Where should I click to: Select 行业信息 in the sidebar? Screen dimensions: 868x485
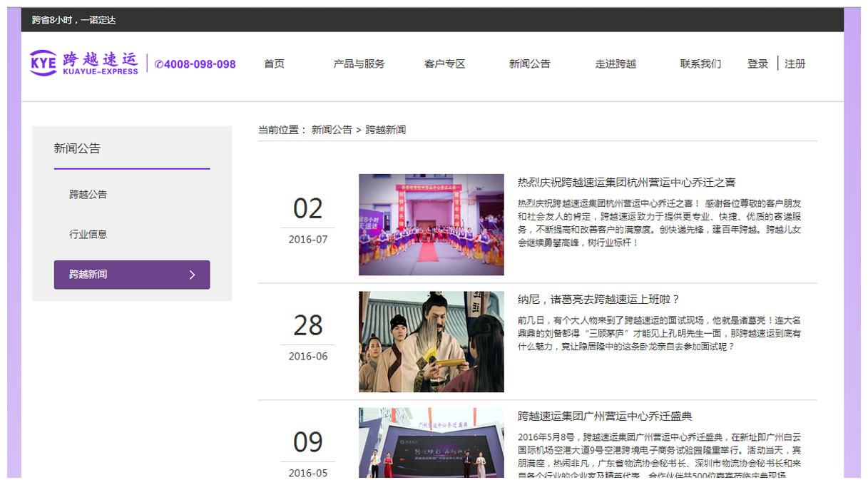88,234
